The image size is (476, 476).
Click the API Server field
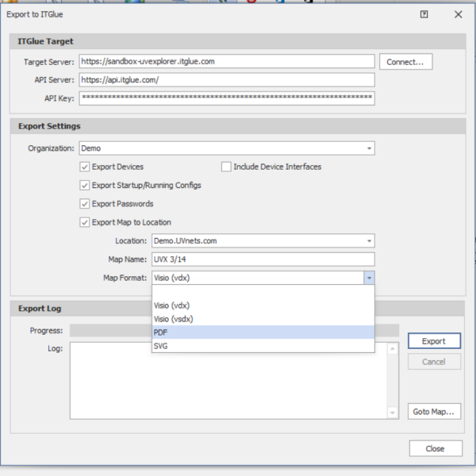(227, 80)
